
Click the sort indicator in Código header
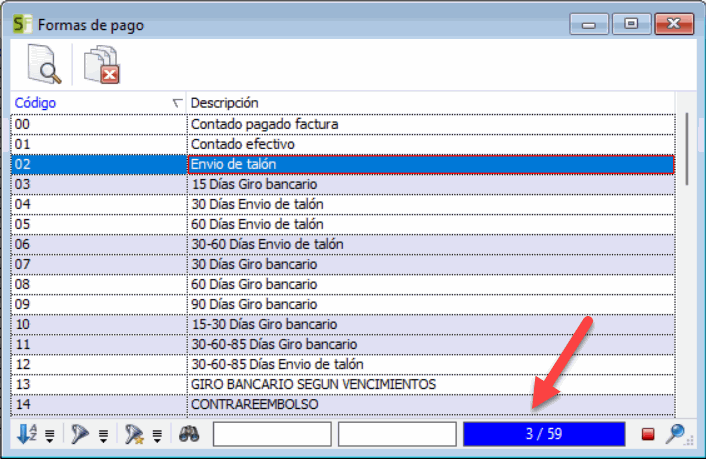pos(177,104)
